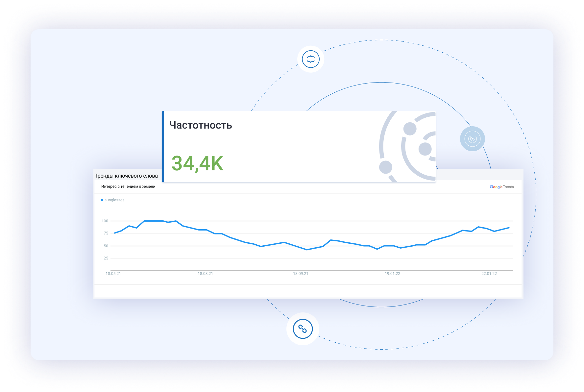The image size is (584, 392).
Task: Open Google Trends via its link
Action: click(502, 186)
